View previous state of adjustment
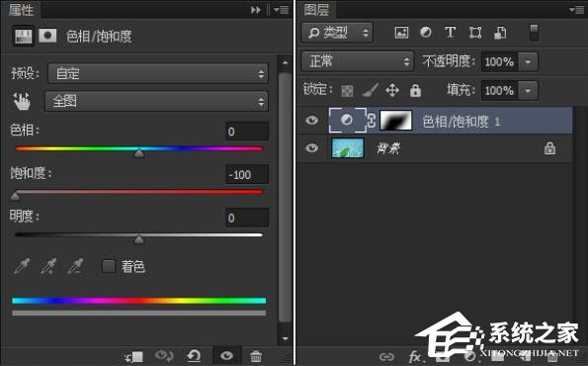This screenshot has height=366, width=588. [164, 355]
